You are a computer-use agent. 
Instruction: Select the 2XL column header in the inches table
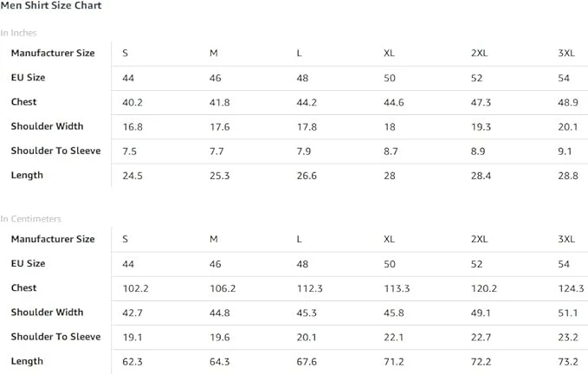(481, 54)
